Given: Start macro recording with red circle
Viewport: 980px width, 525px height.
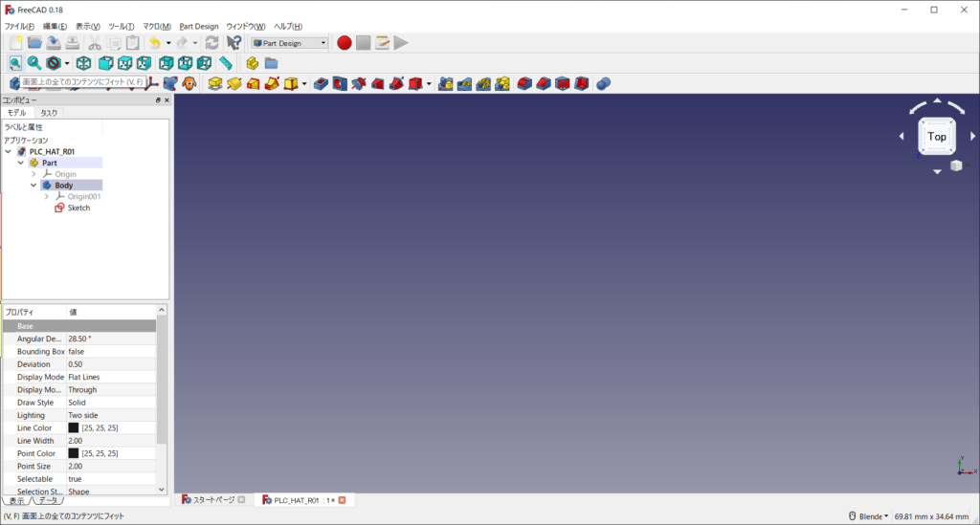Looking at the screenshot, I should (345, 42).
